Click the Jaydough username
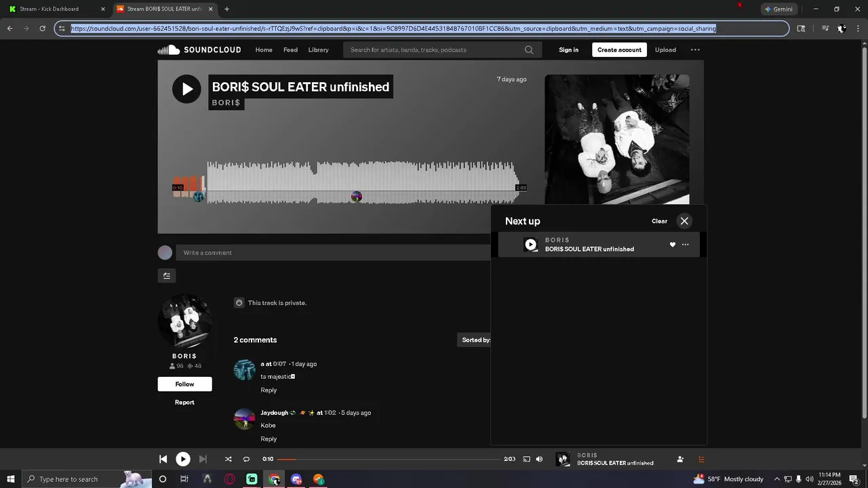This screenshot has width=868, height=488. [x=275, y=413]
